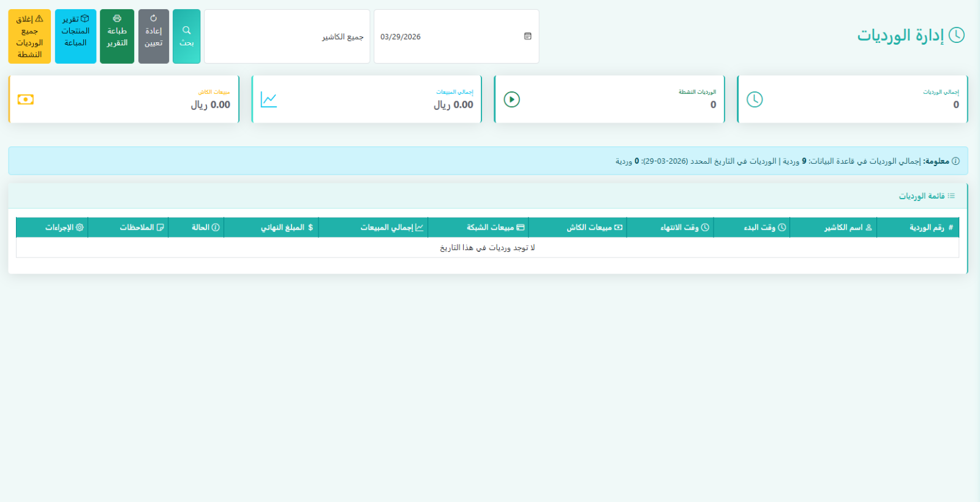Screen dimensions: 980x502
Task: Click the play icon in the active shifts card
Action: click(x=511, y=99)
